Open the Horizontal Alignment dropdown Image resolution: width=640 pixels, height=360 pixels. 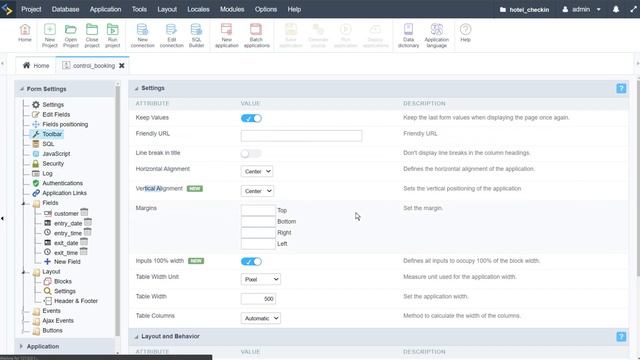(x=257, y=171)
